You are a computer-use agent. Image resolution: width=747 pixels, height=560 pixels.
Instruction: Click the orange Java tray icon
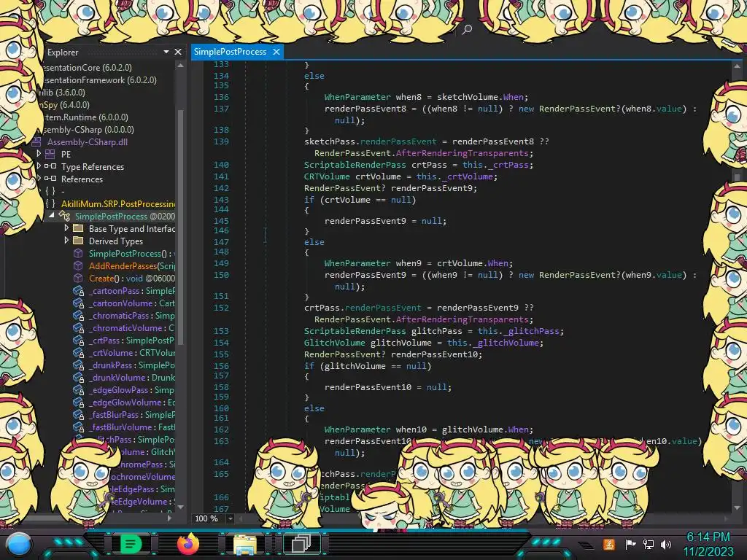pyautogui.click(x=609, y=544)
